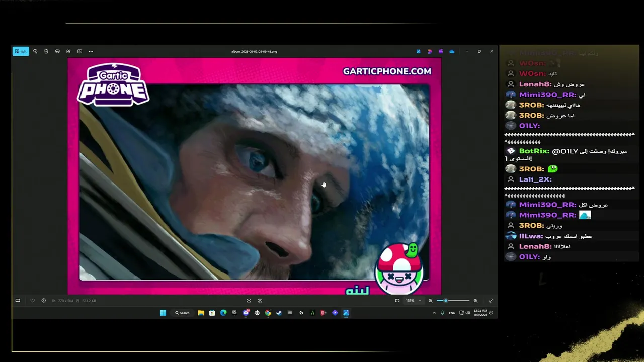
Task: Click the BotRix username in chat
Action: click(x=534, y=151)
